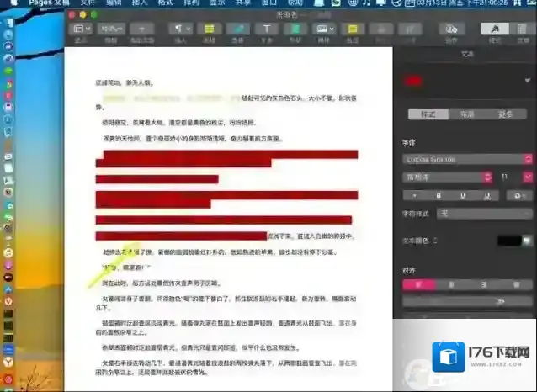The height and width of the screenshot is (392, 537).
Task: Expand the paragraph style chevron in sidebar
Action: coord(528,81)
